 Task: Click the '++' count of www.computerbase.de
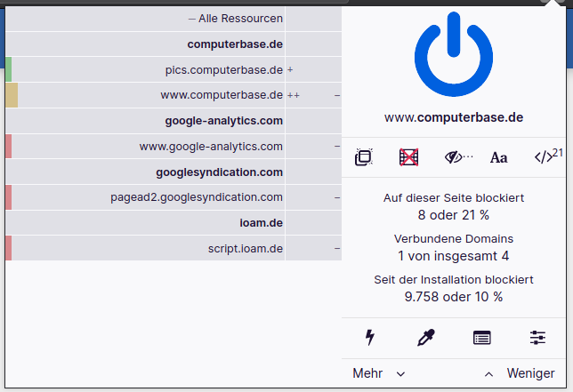[294, 96]
